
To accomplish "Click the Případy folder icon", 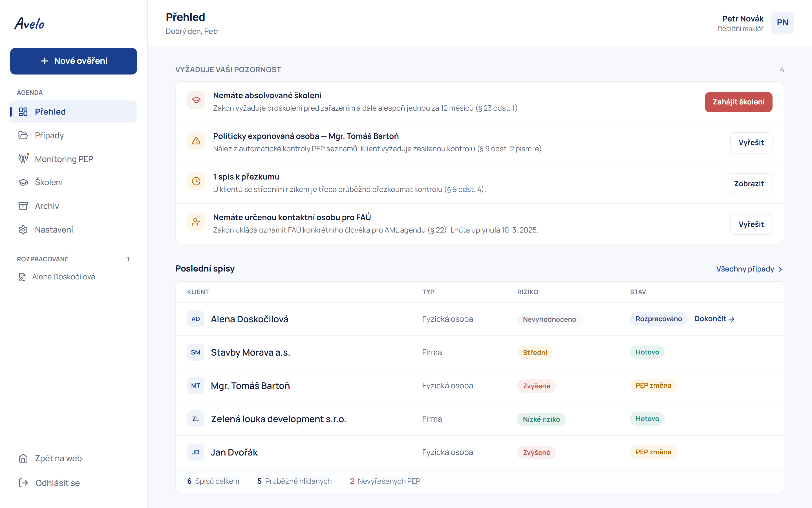I will tap(23, 135).
